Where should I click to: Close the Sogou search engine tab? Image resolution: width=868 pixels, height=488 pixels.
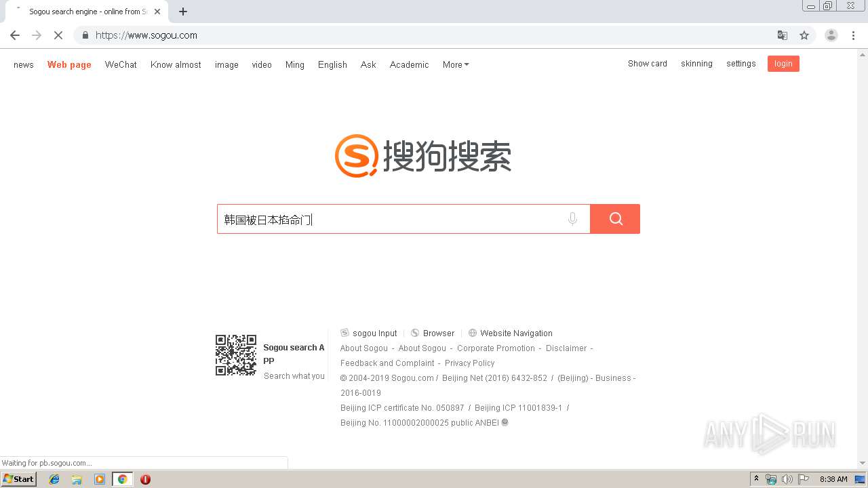157,12
